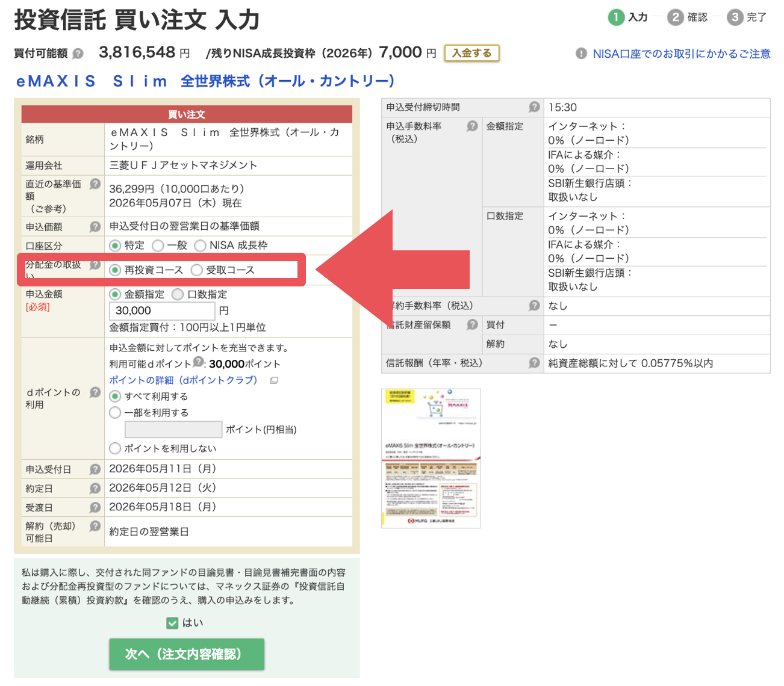Click the 受渡日 help icon
The height and width of the screenshot is (686, 784).
point(95,508)
